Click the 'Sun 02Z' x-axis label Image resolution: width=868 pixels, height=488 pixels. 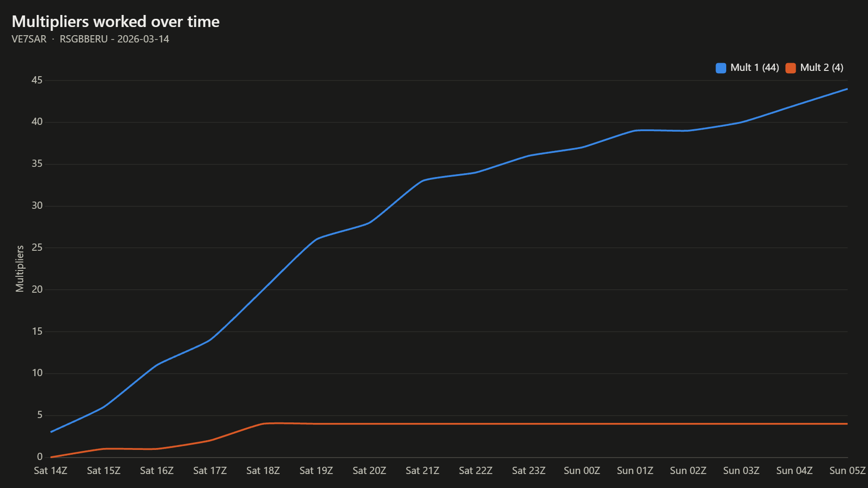688,471
